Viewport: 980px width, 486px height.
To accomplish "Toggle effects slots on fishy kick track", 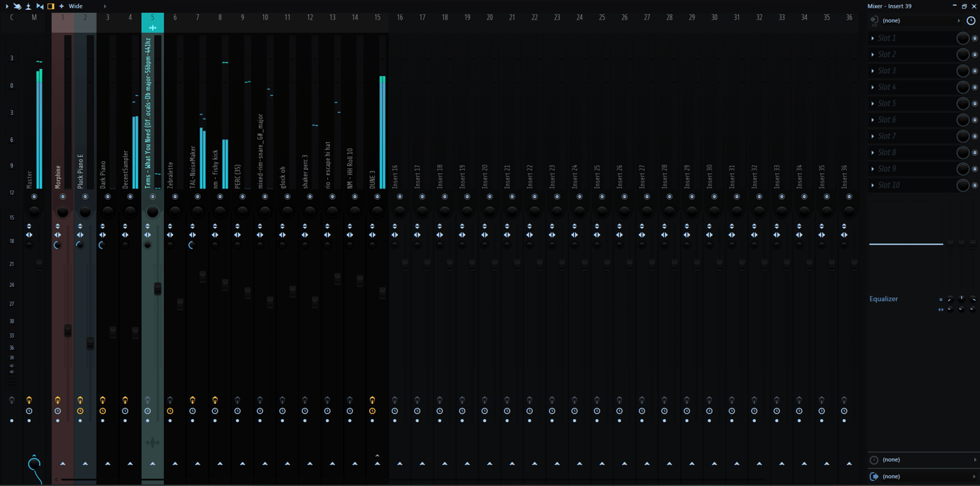I will point(215,400).
